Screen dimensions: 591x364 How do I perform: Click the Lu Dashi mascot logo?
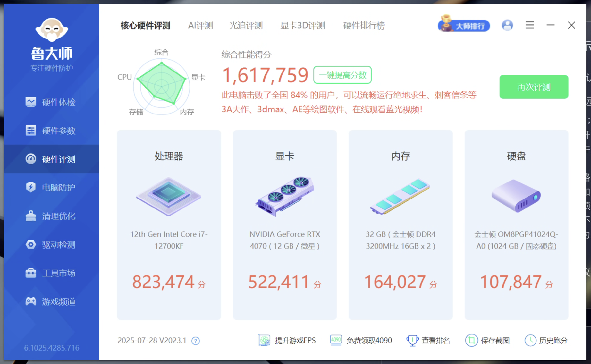point(52,30)
